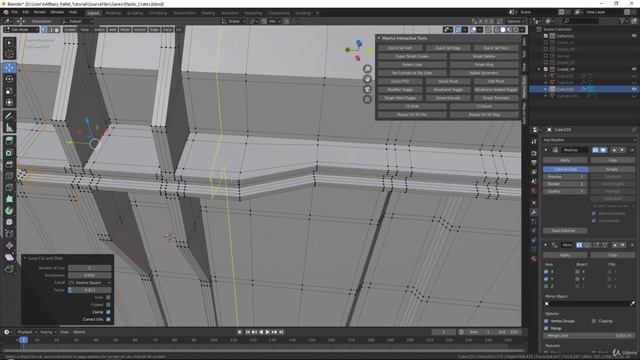The height and width of the screenshot is (360, 640).
Task: Move the Multires modifier down
Action: point(622,150)
